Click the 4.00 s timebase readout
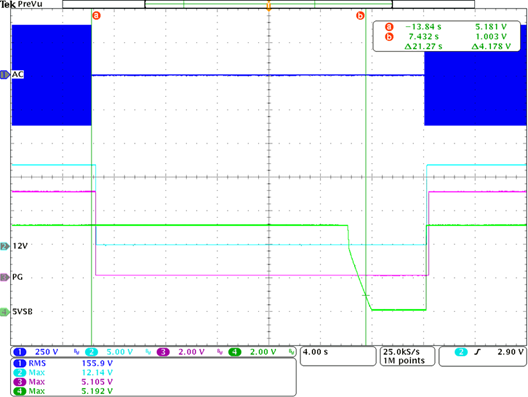The width and height of the screenshot is (528, 397). click(338, 356)
